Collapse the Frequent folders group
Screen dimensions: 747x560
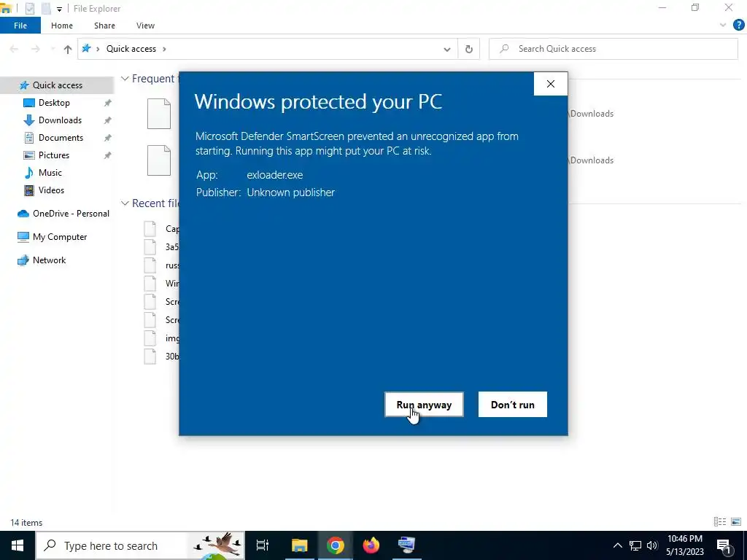pyautogui.click(x=125, y=79)
